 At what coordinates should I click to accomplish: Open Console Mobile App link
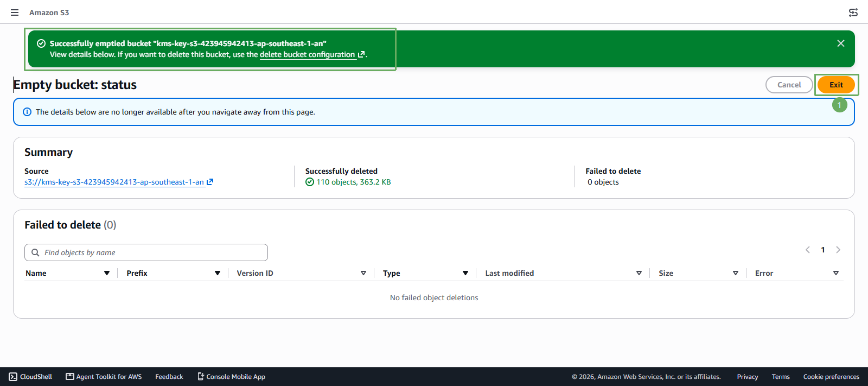[x=231, y=377]
